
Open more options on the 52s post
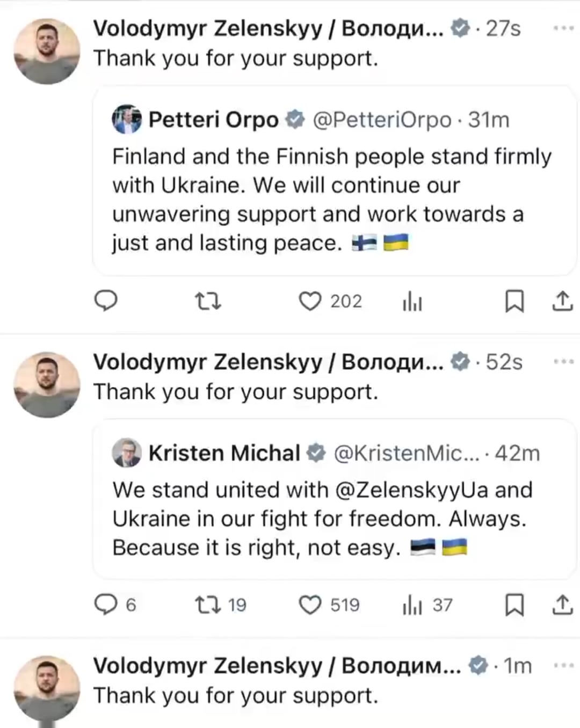563,362
